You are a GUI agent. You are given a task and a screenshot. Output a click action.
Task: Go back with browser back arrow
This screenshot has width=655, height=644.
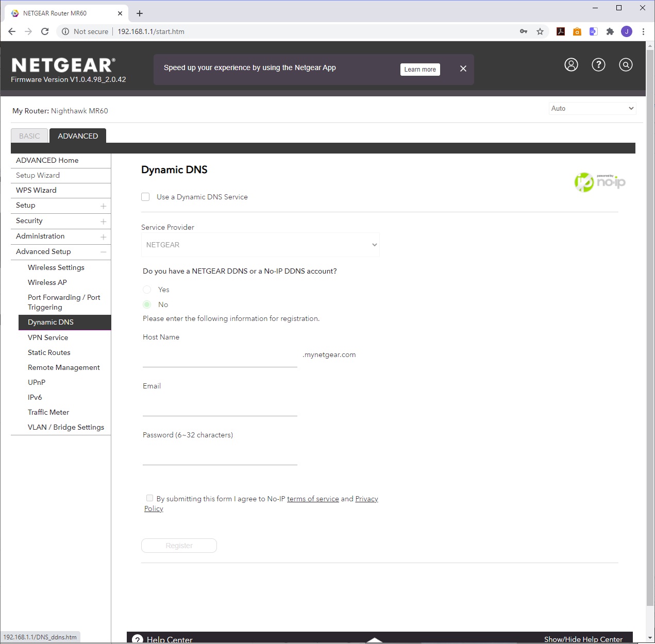pyautogui.click(x=12, y=31)
